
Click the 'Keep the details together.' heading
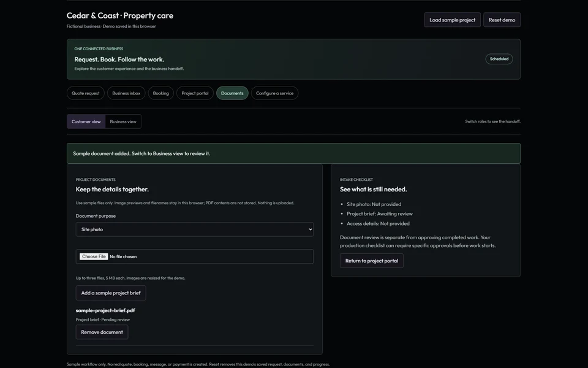pyautogui.click(x=112, y=190)
